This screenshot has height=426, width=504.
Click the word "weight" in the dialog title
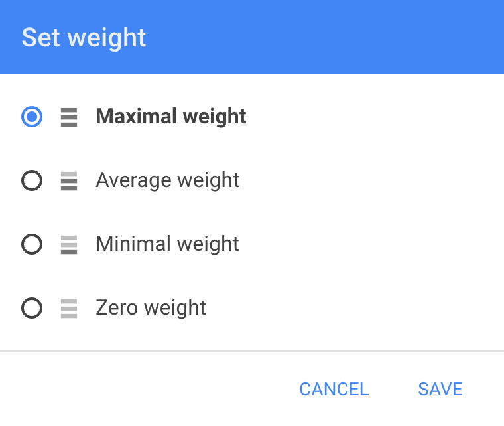tap(107, 38)
